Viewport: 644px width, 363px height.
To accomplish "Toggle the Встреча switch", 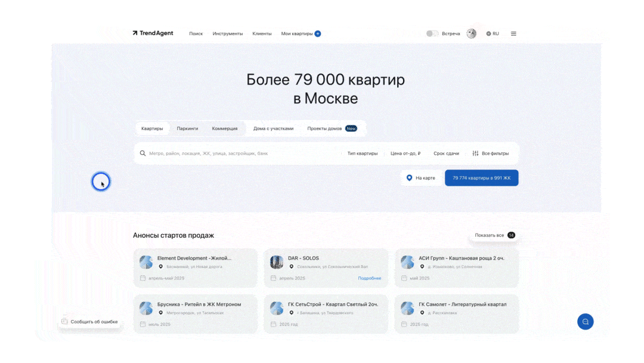I will (432, 33).
